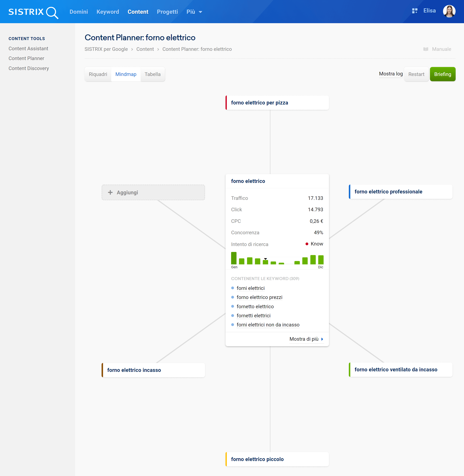This screenshot has width=464, height=476.
Task: Open Content Discovery in sidebar
Action: [29, 68]
